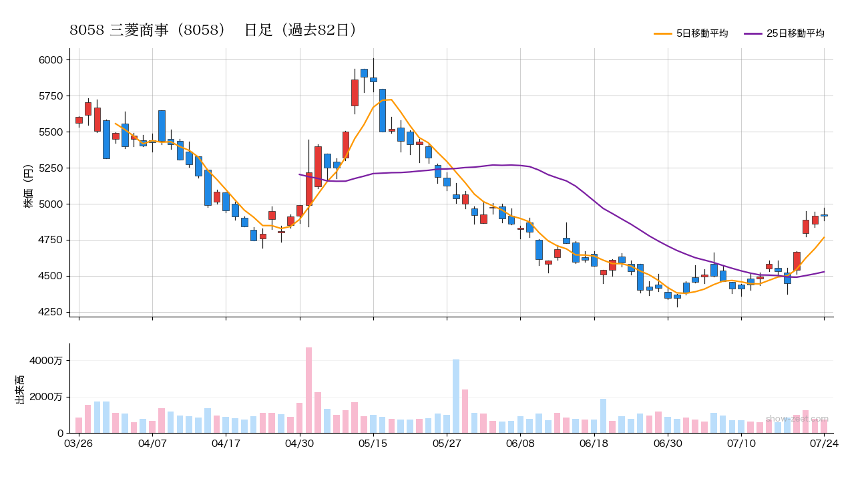Pick the 05/27 date label
868x481 pixels.
(x=447, y=444)
